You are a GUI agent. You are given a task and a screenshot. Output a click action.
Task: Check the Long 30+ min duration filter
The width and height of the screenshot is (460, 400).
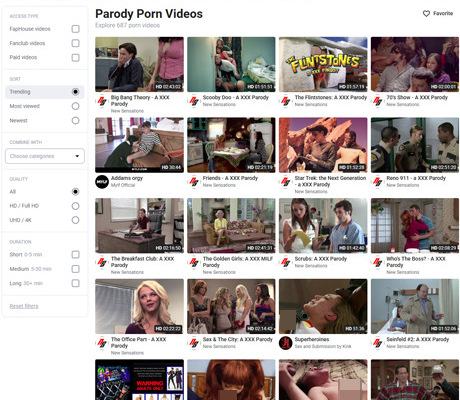click(76, 283)
